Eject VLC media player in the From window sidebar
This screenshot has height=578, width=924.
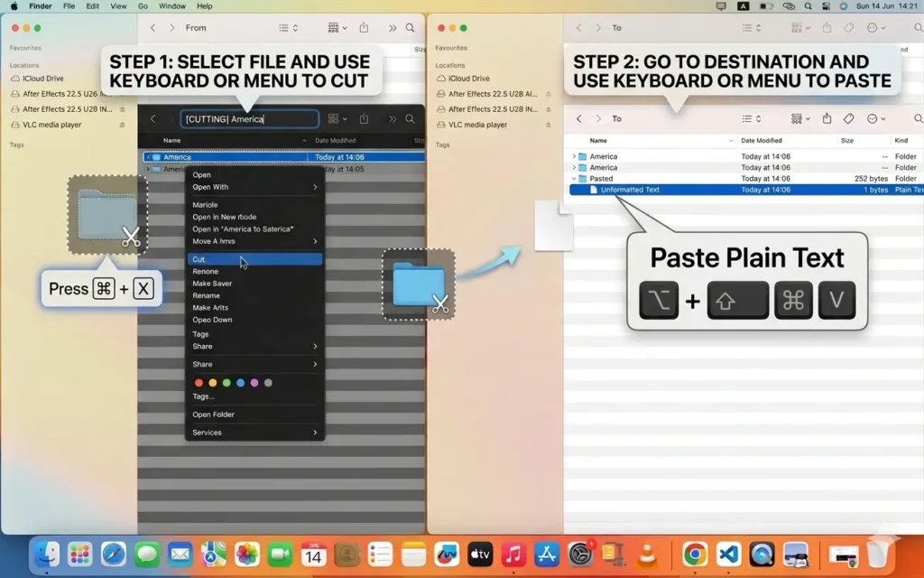(122, 125)
